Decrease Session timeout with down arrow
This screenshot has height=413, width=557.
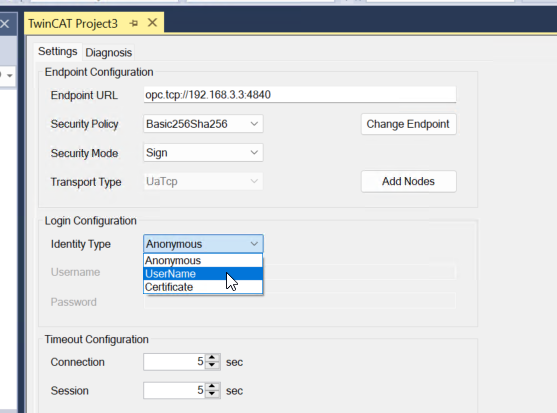212,394
